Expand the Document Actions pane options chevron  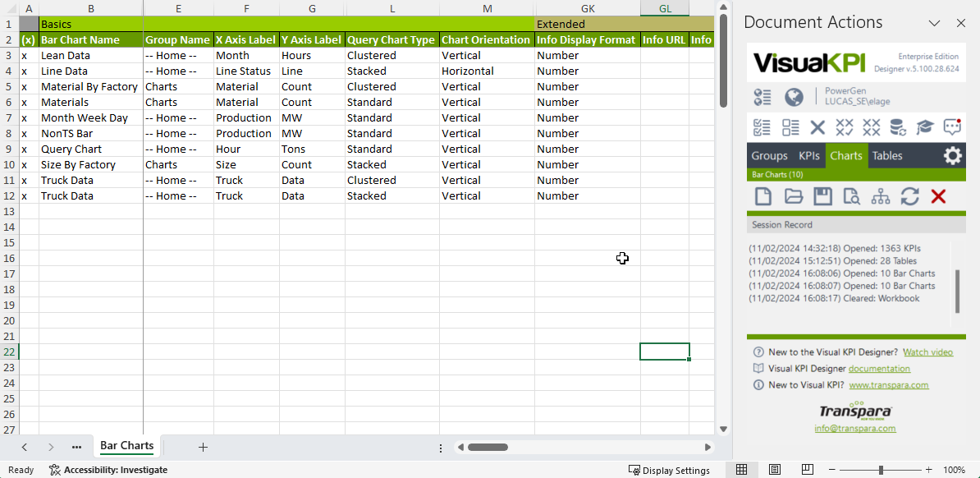[x=934, y=23]
